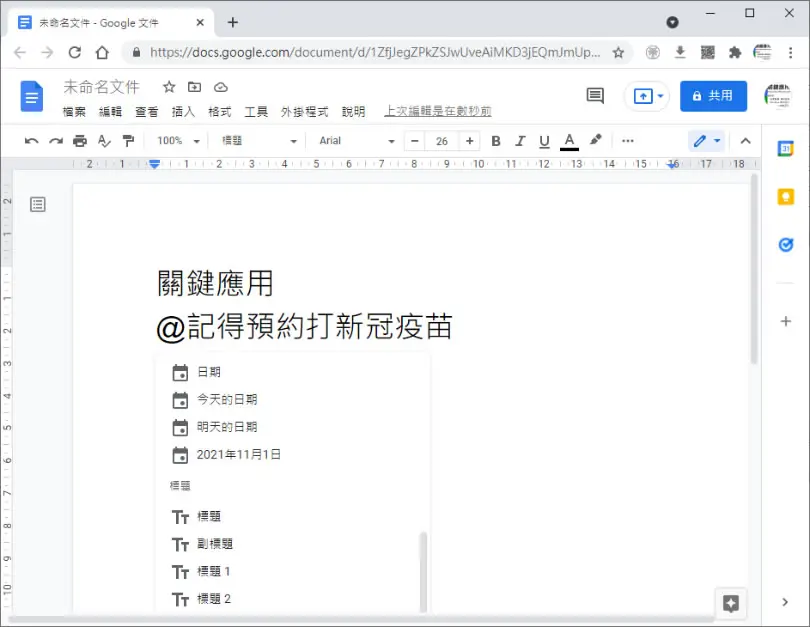The image size is (810, 627).
Task: Select the paint format roller icon
Action: click(x=128, y=140)
